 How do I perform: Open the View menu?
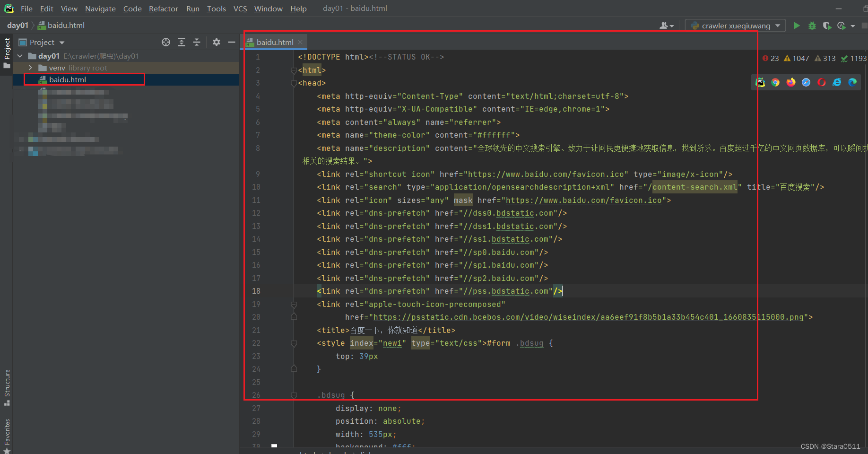click(69, 9)
